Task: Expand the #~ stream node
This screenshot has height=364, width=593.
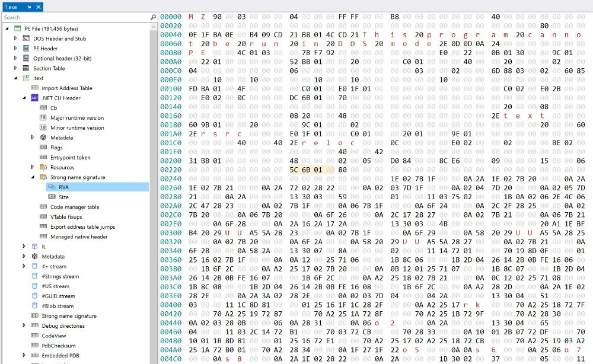Action: (x=24, y=266)
